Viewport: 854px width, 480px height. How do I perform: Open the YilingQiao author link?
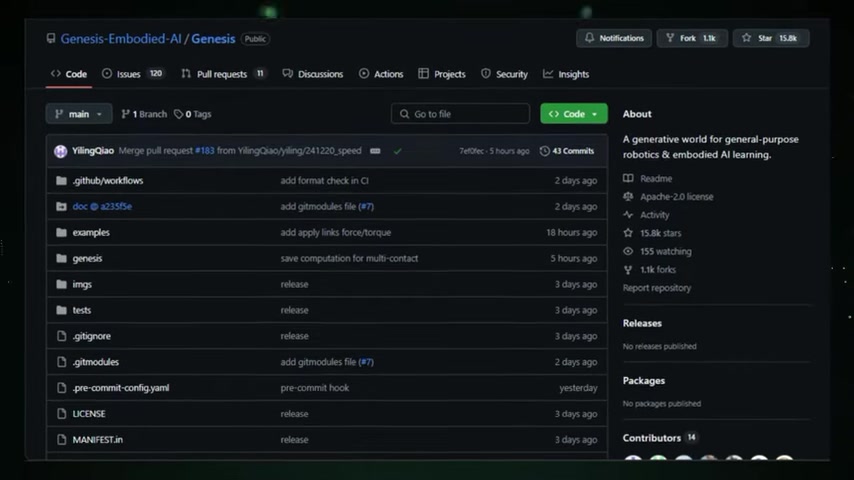(x=93, y=151)
